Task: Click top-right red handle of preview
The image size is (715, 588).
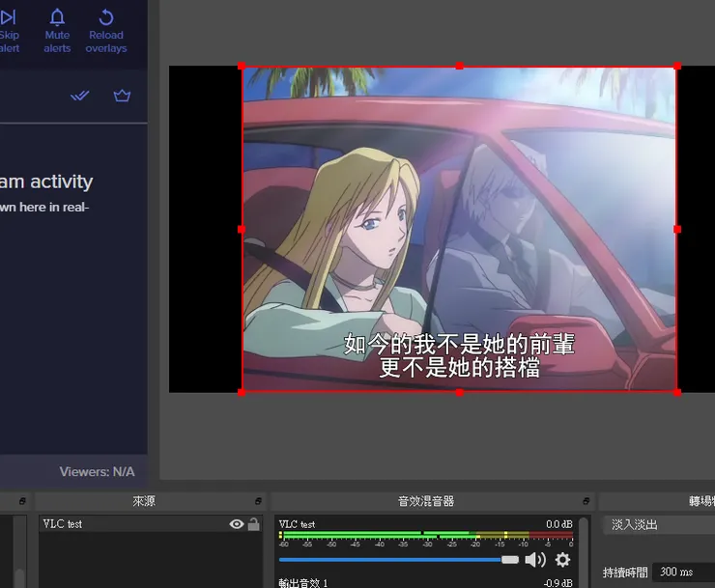Action: pos(677,66)
